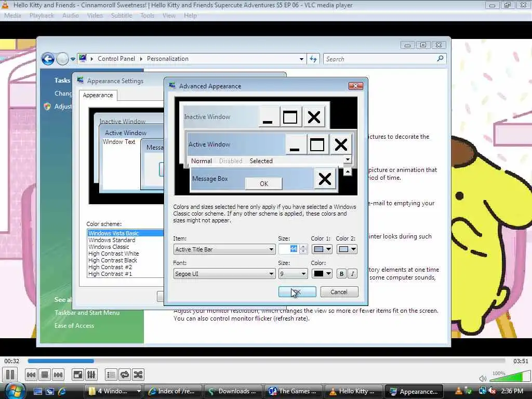The image size is (532, 399).
Task: Seek in the VLC playback progress bar
Action: pos(267,361)
